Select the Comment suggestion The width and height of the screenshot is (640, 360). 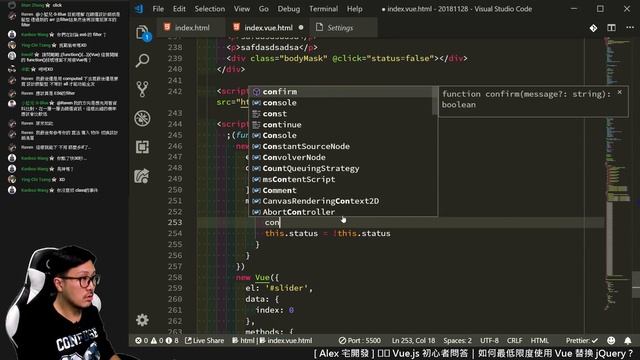(x=342, y=191)
